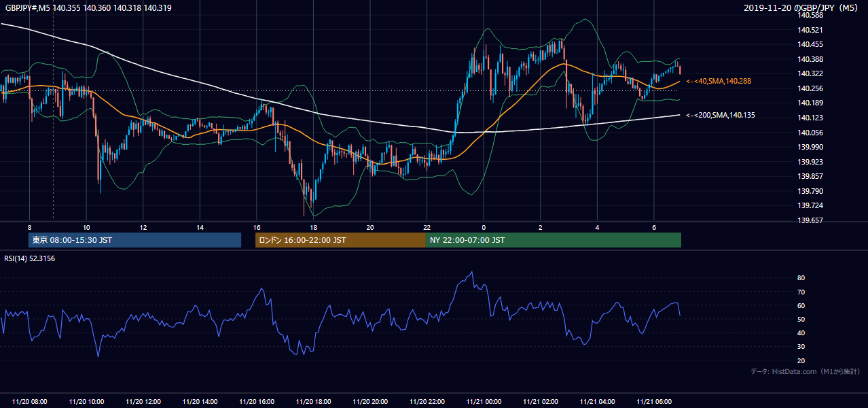Click price axis value 139.990
868x408 pixels.
(811, 147)
